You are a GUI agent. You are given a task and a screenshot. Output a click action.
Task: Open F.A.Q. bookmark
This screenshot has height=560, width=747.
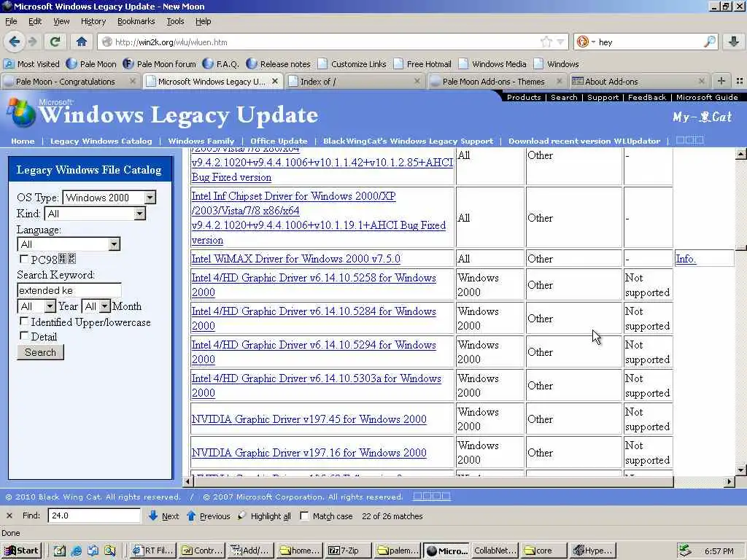(220, 64)
